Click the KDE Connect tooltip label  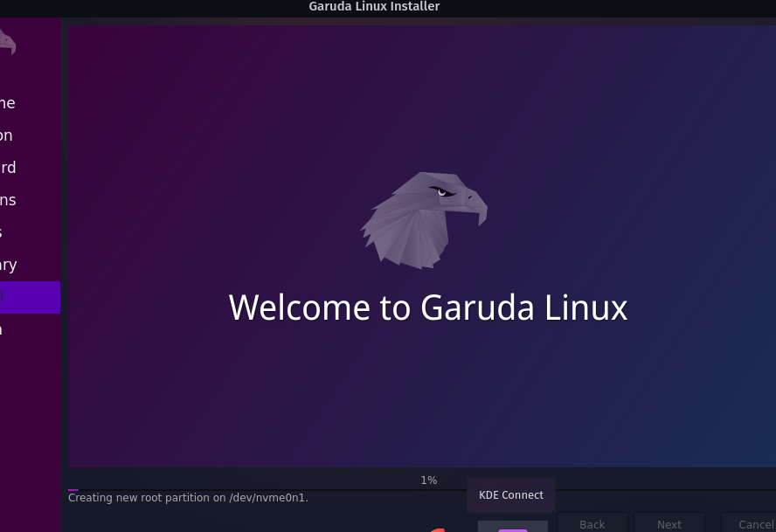(511, 495)
